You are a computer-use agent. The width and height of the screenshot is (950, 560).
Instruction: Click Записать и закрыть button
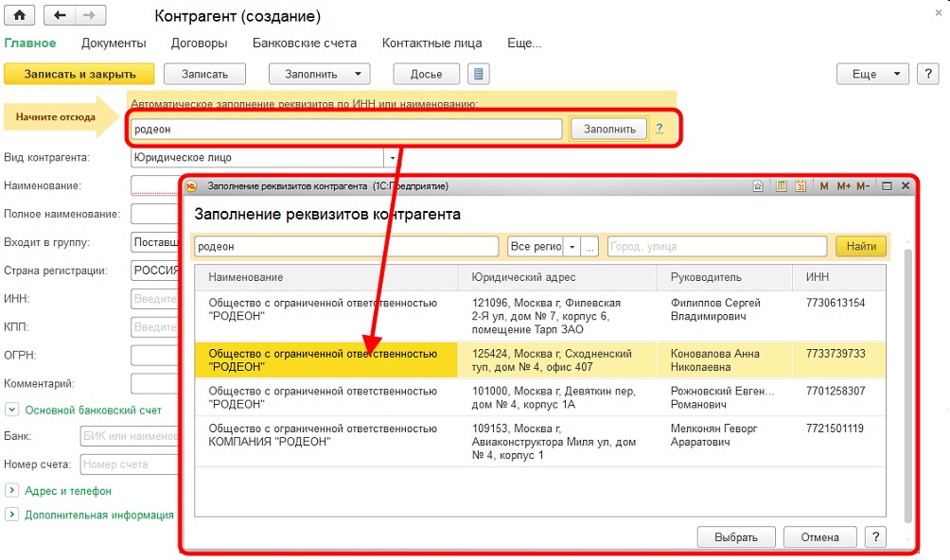(x=79, y=74)
